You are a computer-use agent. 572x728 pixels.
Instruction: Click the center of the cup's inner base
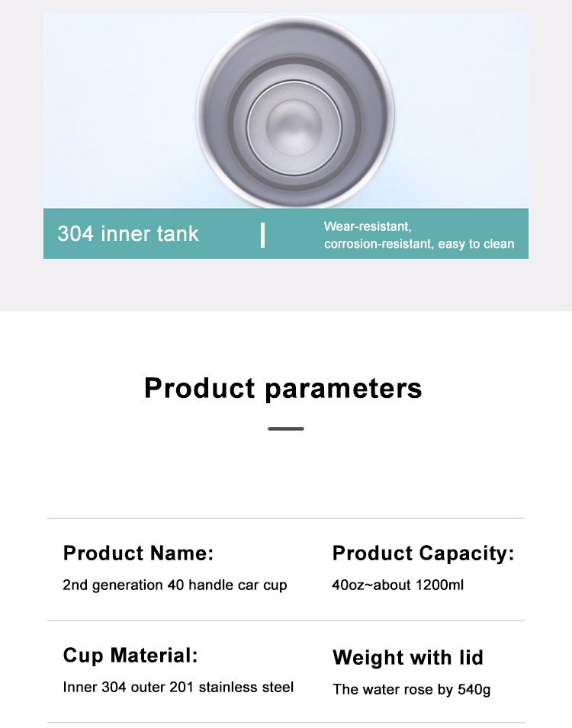[x=294, y=127]
